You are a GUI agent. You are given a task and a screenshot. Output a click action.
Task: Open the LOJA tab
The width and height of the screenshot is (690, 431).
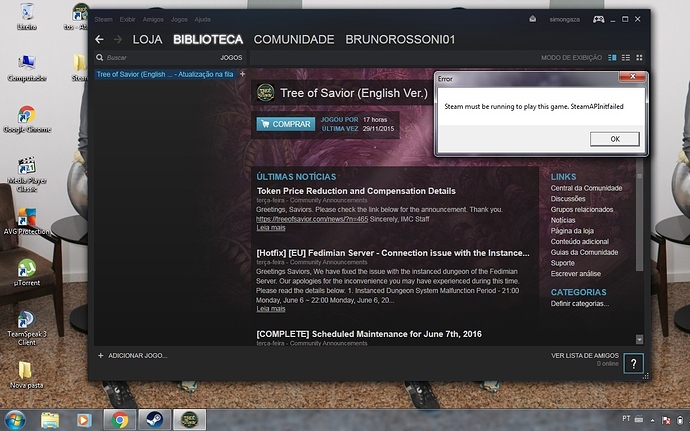coord(147,39)
